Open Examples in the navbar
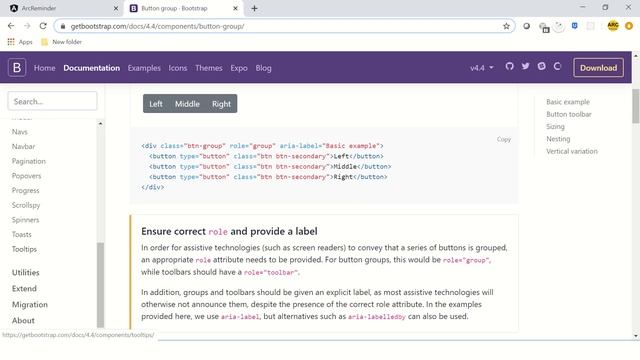This screenshot has height=360, width=640. coord(144,68)
